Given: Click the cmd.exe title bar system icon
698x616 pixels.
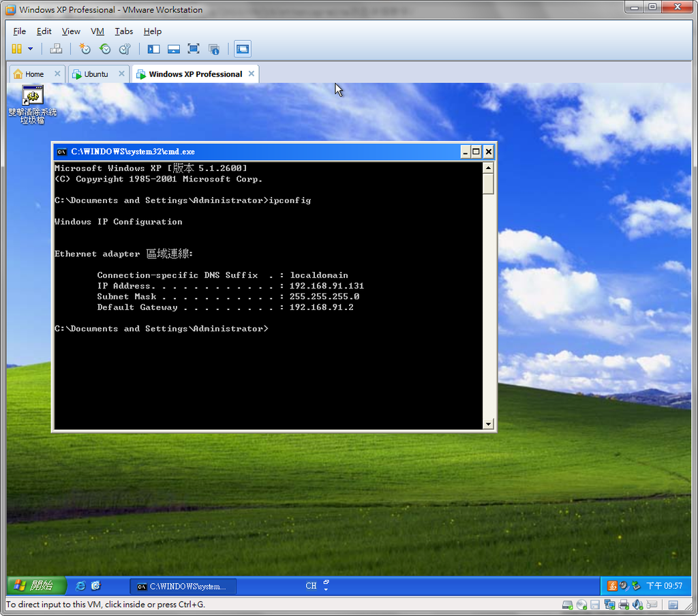Looking at the screenshot, I should tap(62, 152).
